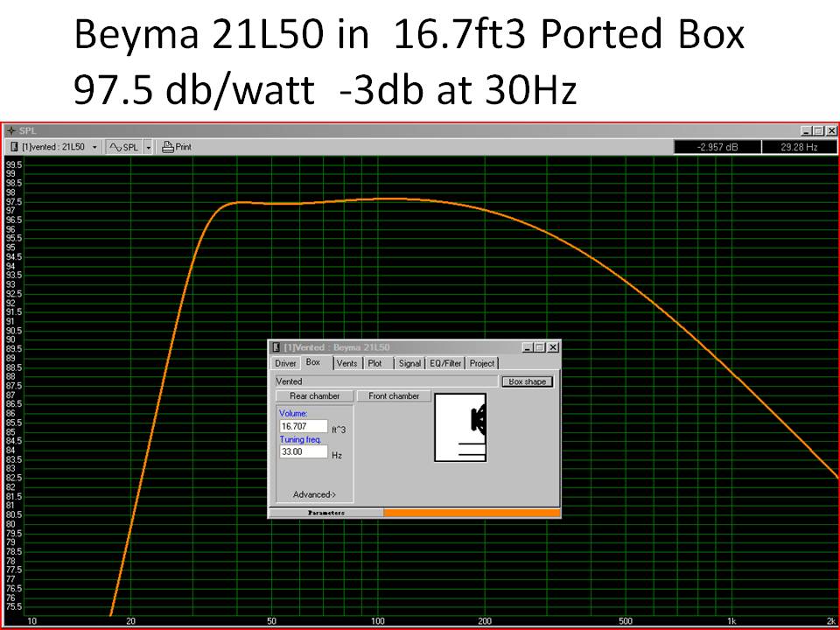Click the vented box diagram thumbnail
This screenshot has width=840, height=630.
(460, 427)
